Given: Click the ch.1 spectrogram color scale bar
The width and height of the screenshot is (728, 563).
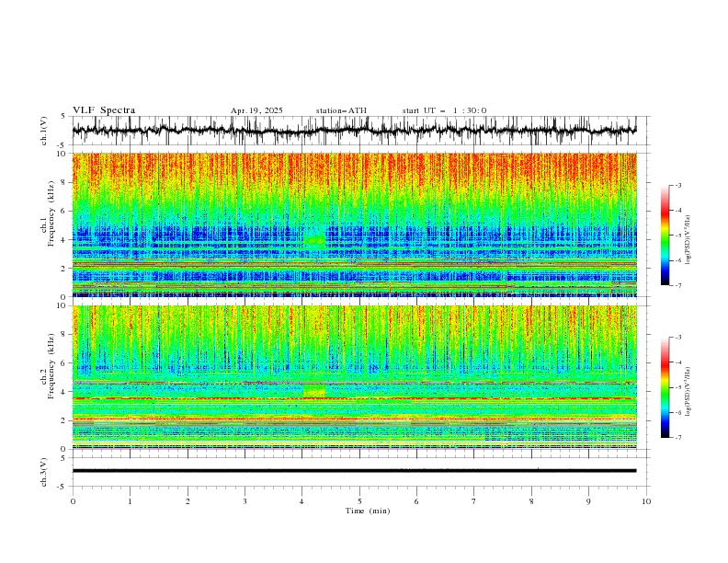Looking at the screenshot, I should [665, 236].
